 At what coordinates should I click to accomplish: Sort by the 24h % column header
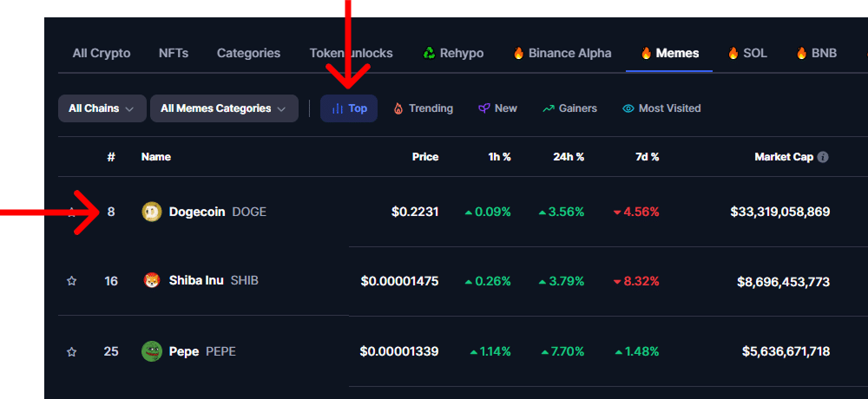[x=569, y=157]
